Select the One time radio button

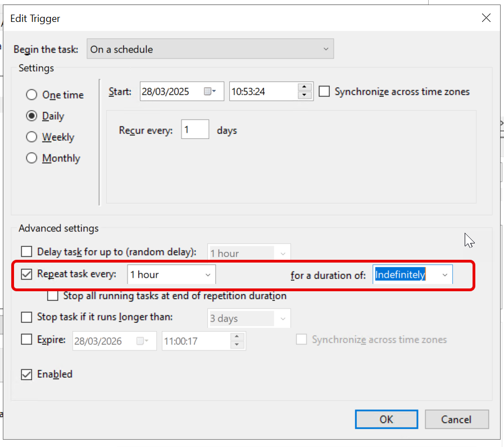31,95
